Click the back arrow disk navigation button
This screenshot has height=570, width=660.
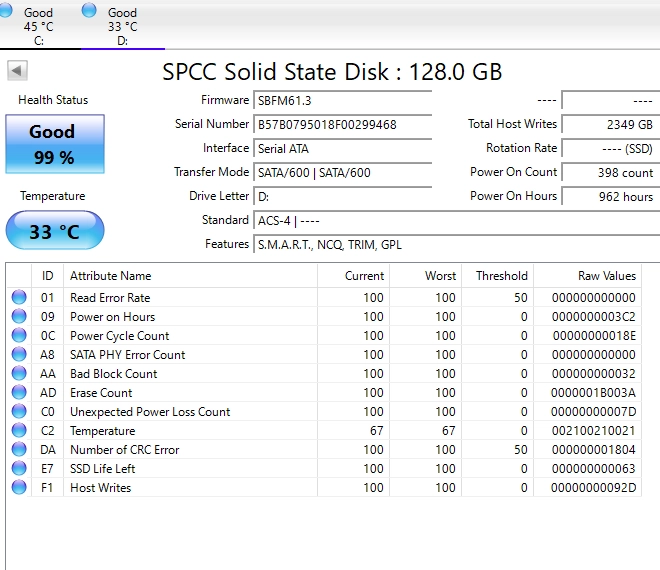pos(17,70)
